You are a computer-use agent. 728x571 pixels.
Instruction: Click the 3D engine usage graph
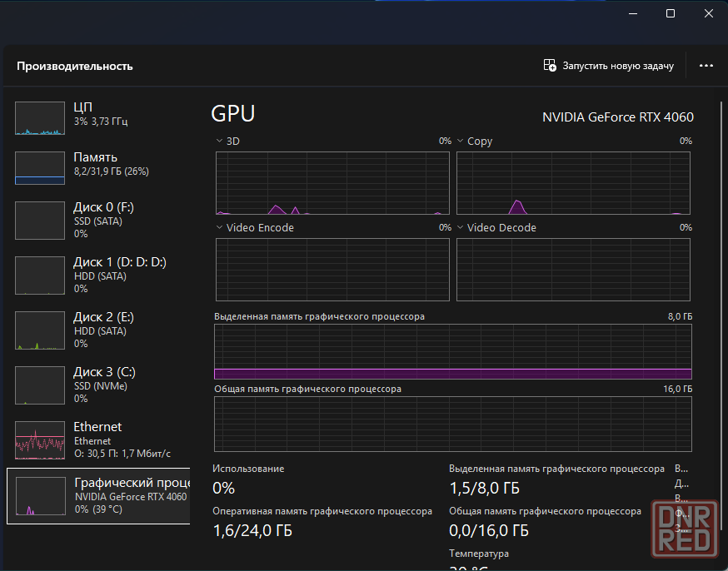tap(332, 182)
